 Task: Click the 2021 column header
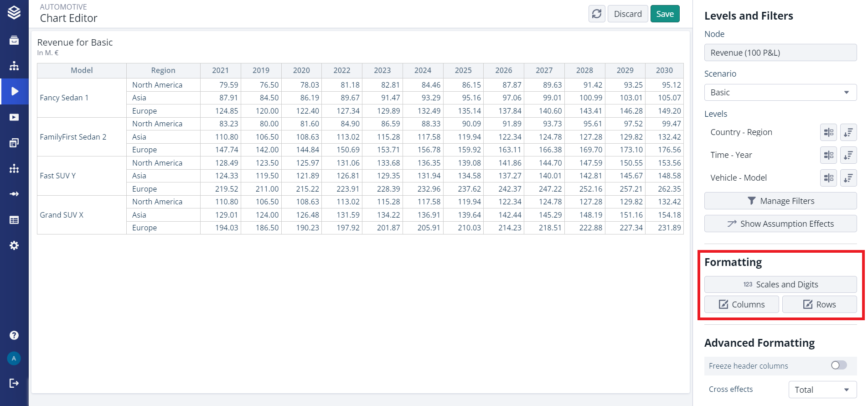click(220, 70)
